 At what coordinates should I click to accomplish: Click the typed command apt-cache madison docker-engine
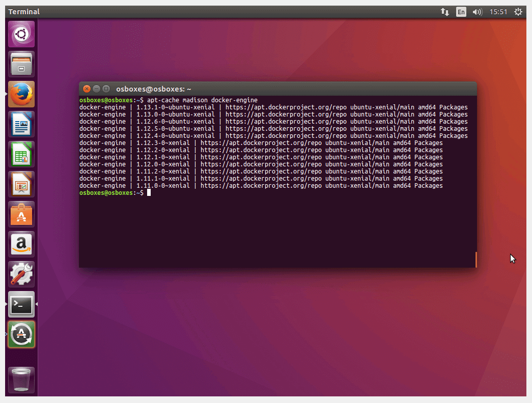point(202,100)
